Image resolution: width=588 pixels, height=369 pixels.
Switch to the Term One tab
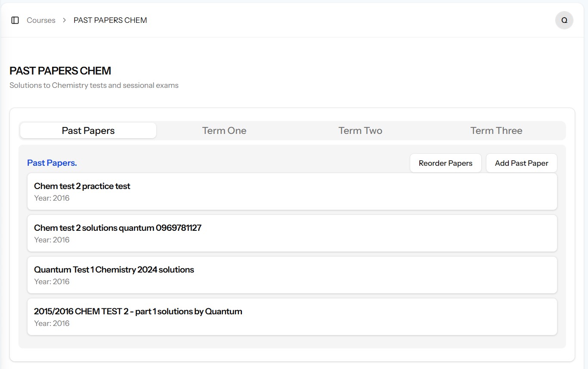point(224,130)
